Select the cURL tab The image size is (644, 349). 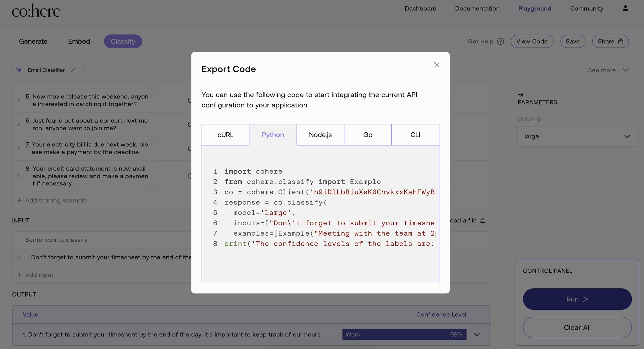tap(225, 135)
